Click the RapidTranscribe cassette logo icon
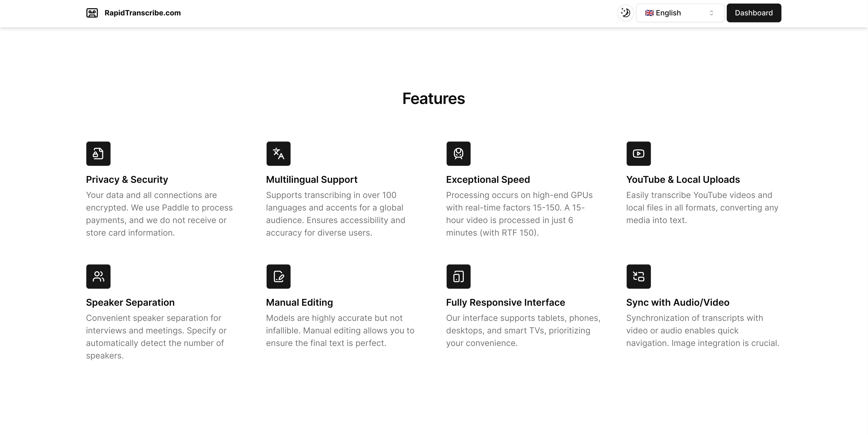The height and width of the screenshot is (435, 868). [x=92, y=13]
